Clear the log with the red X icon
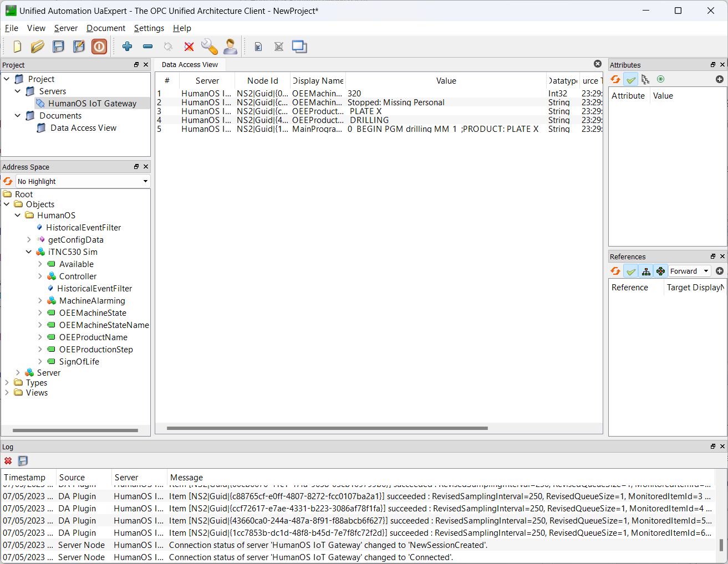The height and width of the screenshot is (564, 728). pyautogui.click(x=8, y=461)
